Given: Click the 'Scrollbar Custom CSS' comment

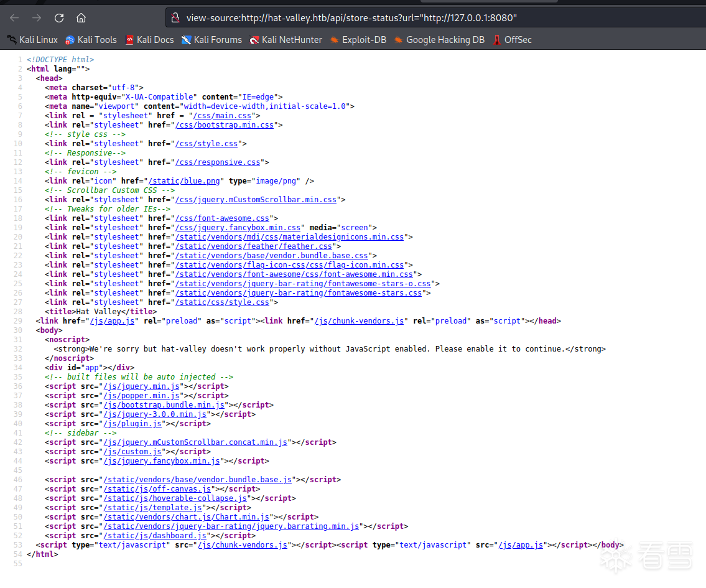Looking at the screenshot, I should 110,190.
